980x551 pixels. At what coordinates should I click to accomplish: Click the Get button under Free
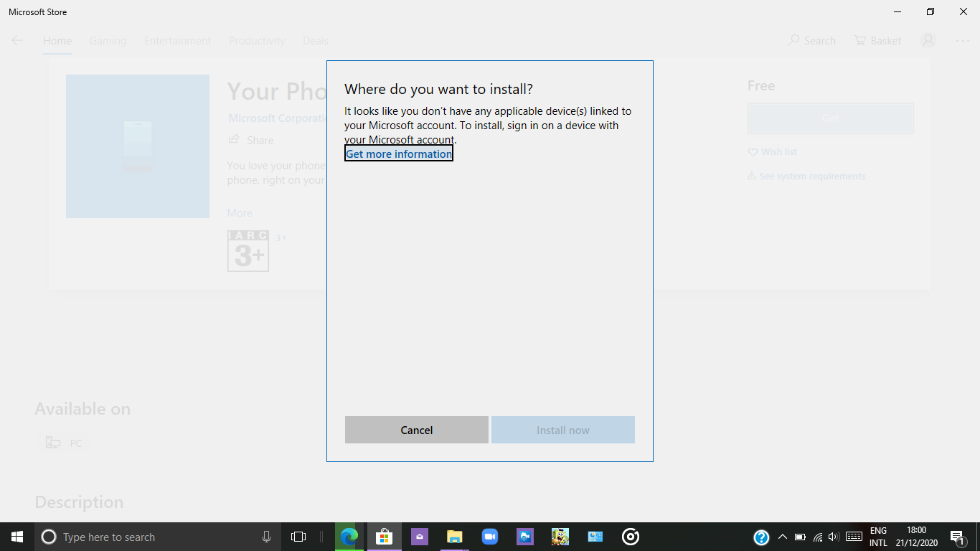point(831,118)
